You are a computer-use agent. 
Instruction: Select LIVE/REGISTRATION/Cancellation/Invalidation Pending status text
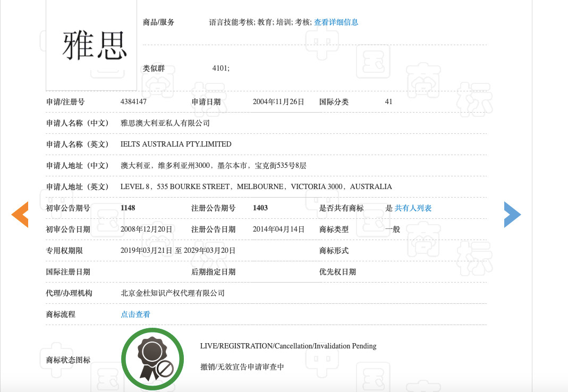[x=288, y=346]
